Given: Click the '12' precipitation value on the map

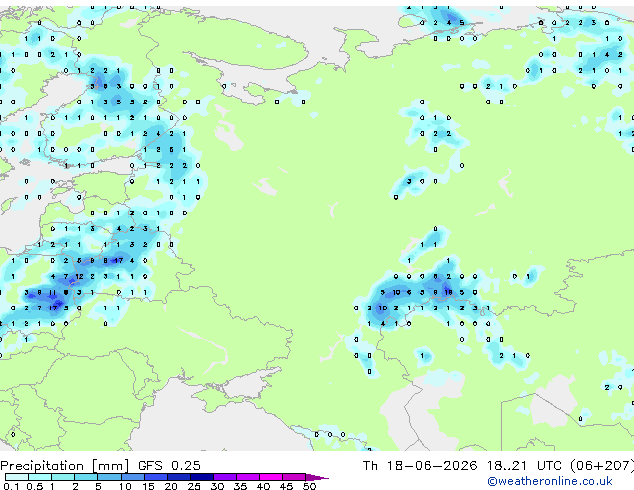Looking at the screenshot, I should click(x=79, y=276).
